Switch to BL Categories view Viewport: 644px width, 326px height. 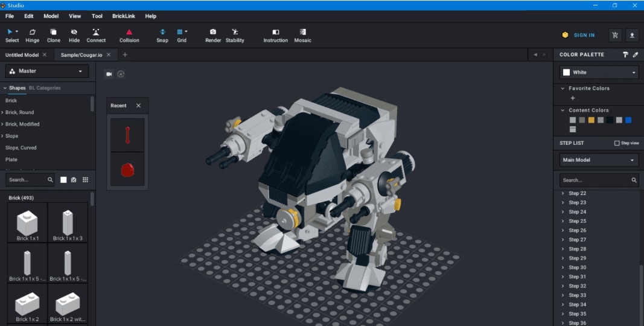pyautogui.click(x=45, y=88)
